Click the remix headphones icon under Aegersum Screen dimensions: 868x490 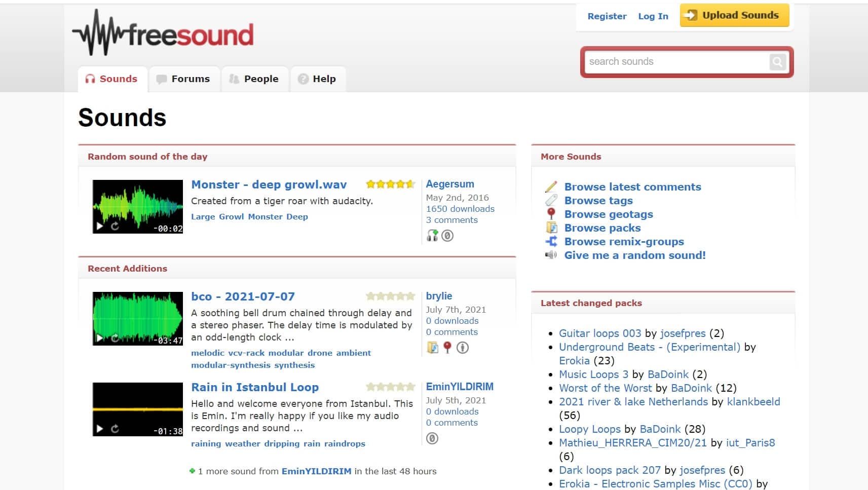[432, 235]
